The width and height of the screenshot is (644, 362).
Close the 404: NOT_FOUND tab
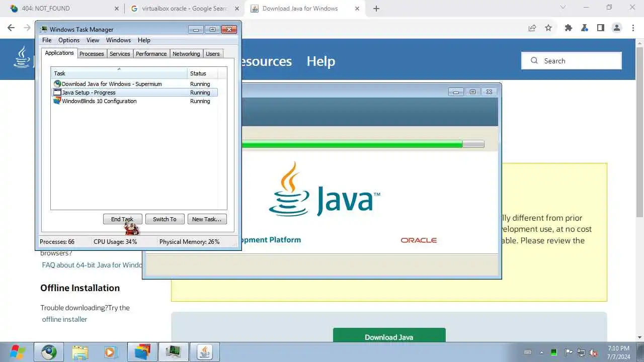click(116, 9)
